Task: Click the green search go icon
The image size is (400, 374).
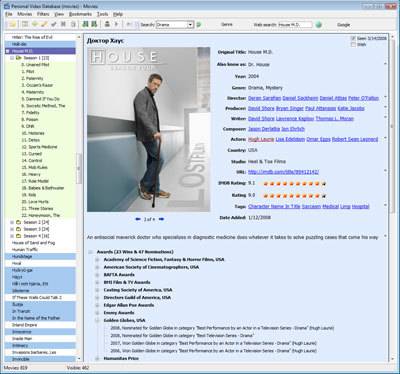Action: (199, 25)
